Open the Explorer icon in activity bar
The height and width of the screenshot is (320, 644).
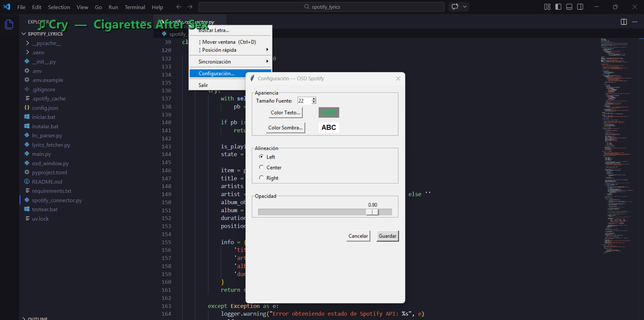(x=9, y=25)
